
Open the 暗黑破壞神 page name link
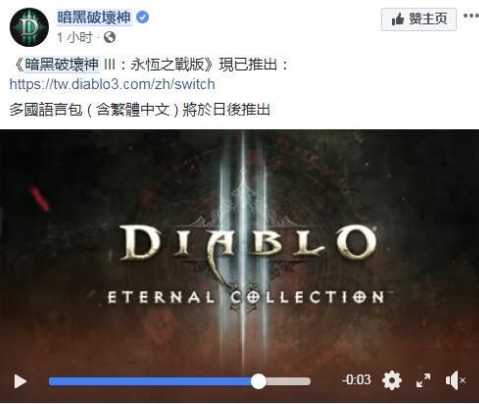[94, 17]
